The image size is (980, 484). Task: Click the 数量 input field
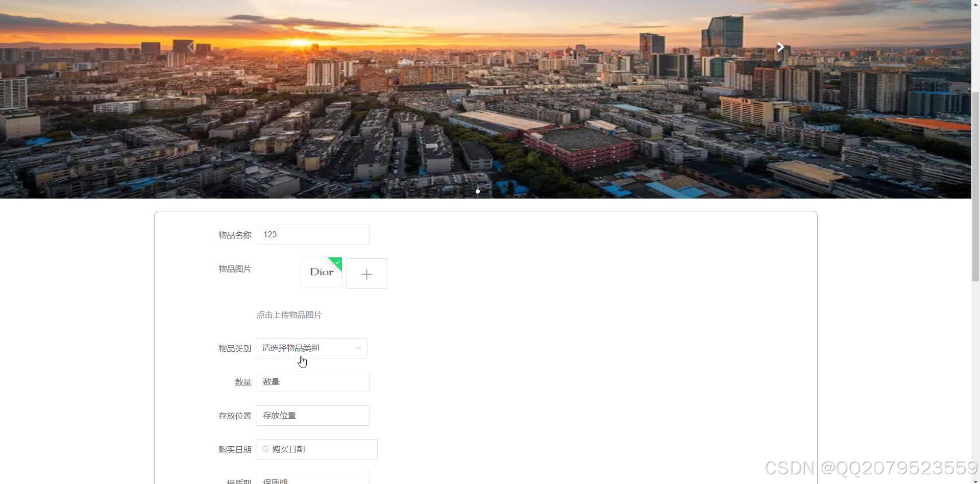tap(313, 381)
